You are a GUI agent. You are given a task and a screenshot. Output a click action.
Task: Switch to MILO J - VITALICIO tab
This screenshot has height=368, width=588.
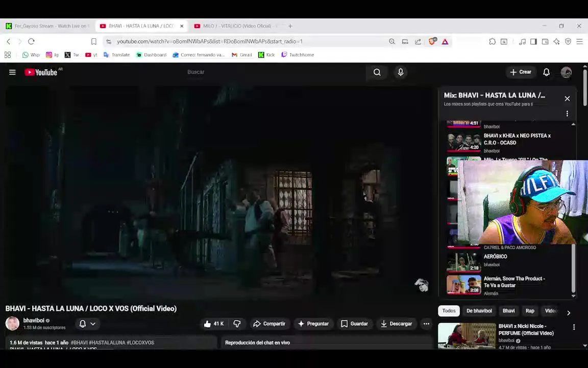tap(236, 26)
